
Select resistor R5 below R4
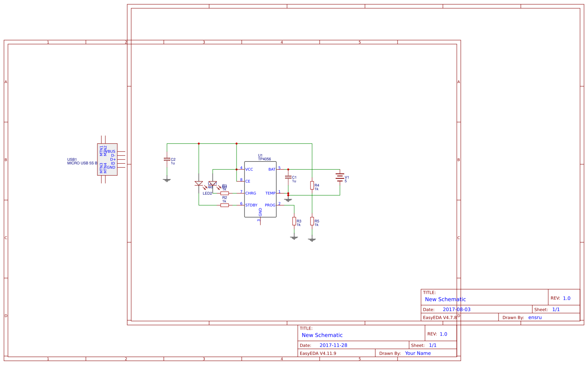coord(312,222)
